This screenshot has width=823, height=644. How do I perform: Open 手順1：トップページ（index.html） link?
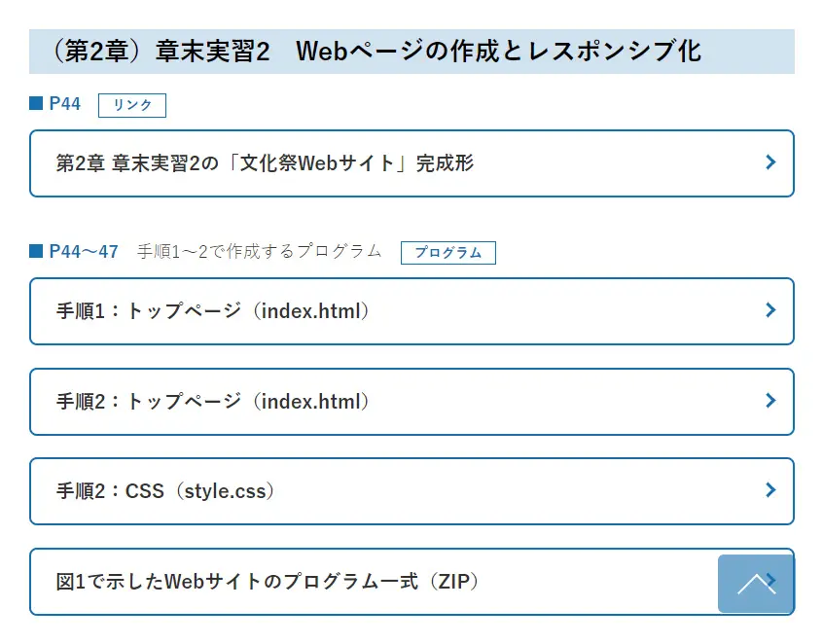213,311
